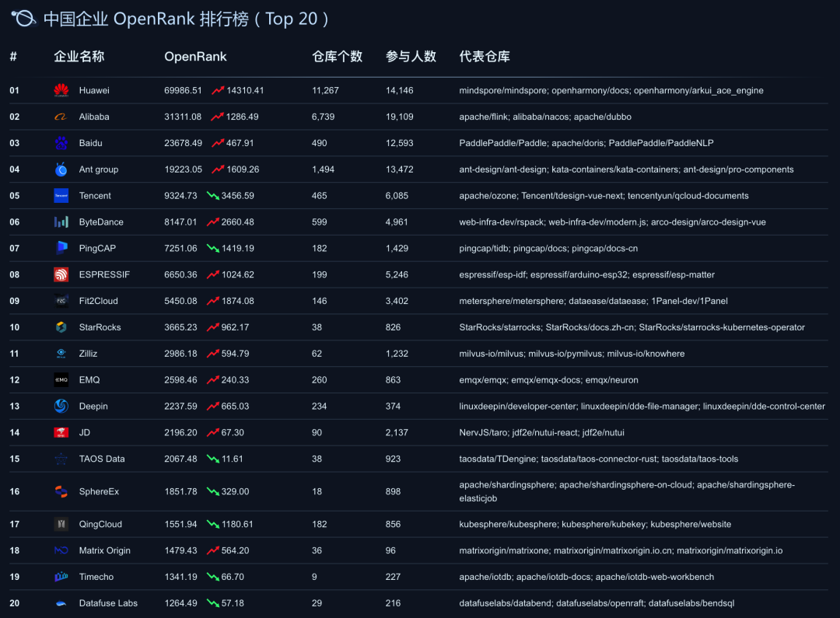This screenshot has width=840, height=618.
Task: Click the Baidu logo in row 03
Action: [61, 143]
